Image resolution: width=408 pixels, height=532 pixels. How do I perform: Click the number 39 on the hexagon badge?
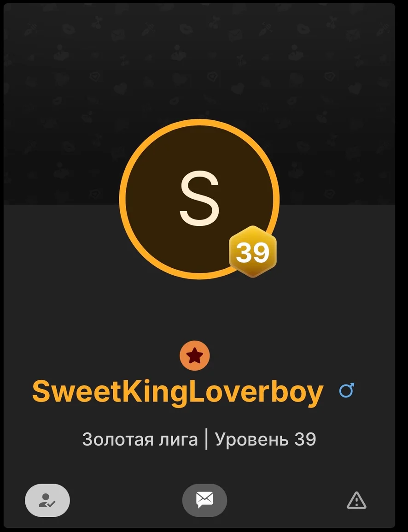252,253
